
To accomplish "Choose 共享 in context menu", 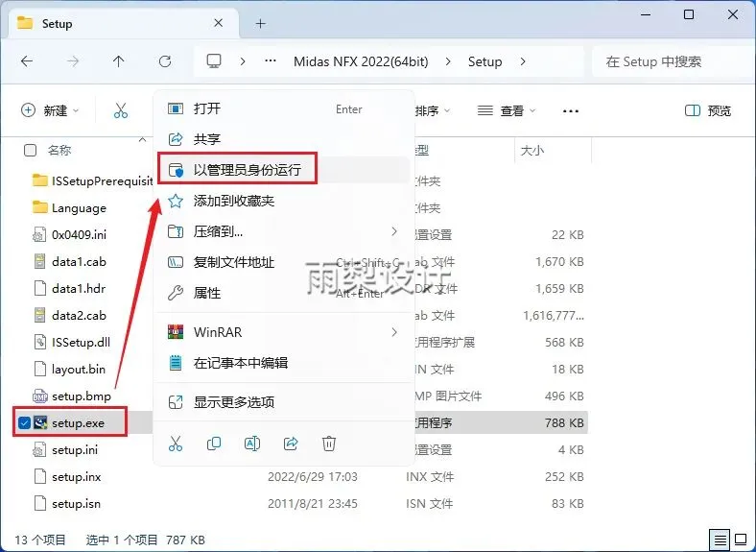I will click(284, 139).
